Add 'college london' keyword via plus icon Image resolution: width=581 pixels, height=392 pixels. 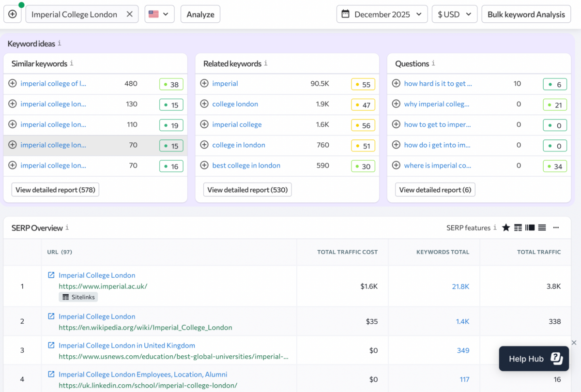[204, 104]
